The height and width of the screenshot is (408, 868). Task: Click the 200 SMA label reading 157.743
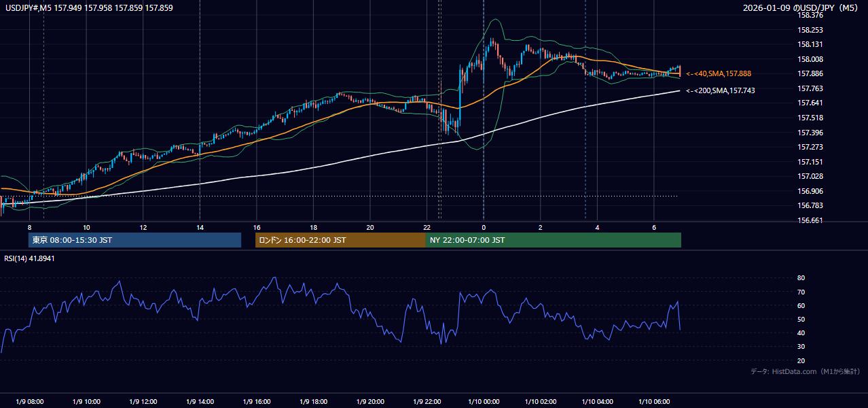[720, 90]
